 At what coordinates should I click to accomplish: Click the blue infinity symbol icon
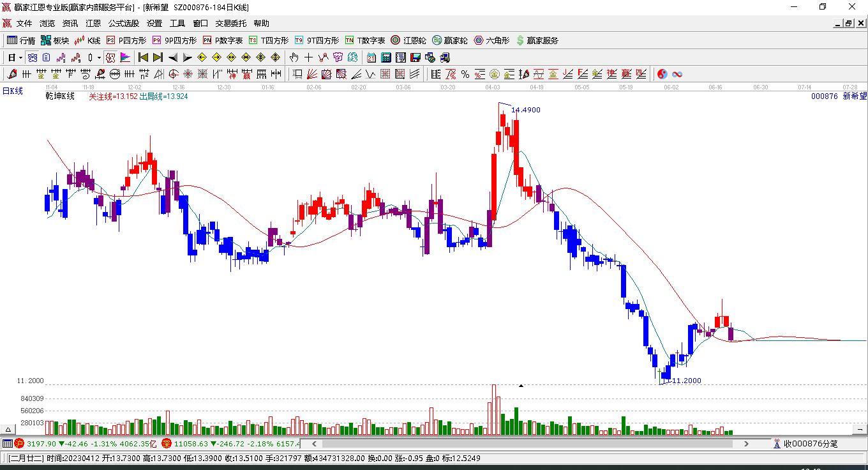(x=677, y=74)
